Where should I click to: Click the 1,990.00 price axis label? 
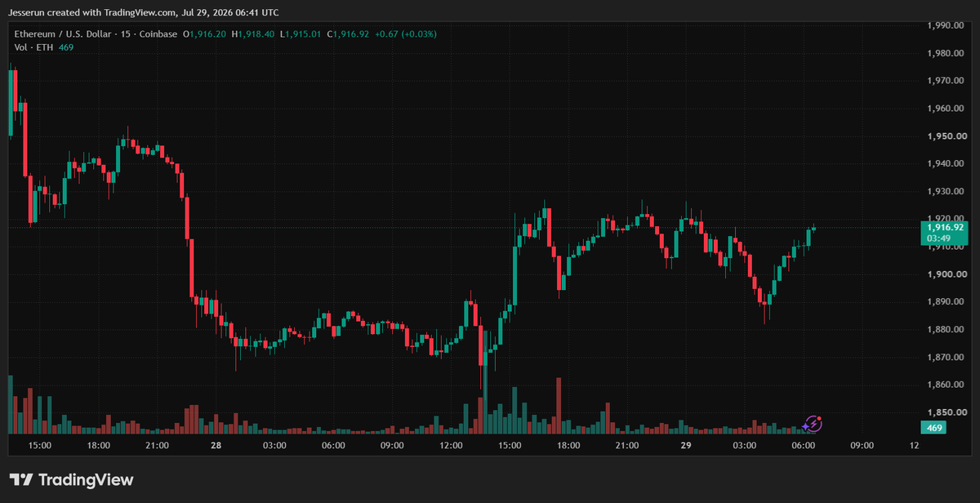947,25
